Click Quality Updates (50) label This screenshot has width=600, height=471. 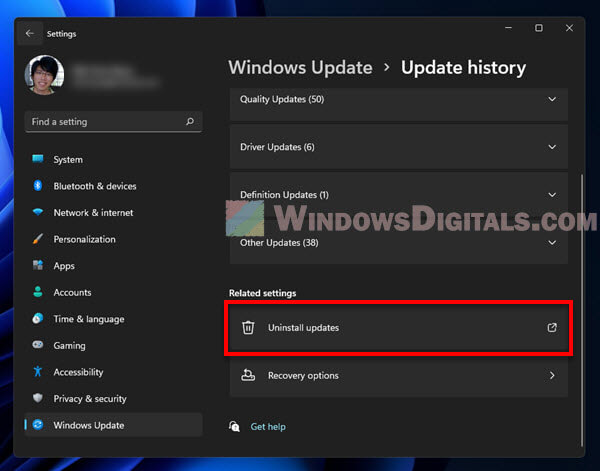[x=282, y=99]
